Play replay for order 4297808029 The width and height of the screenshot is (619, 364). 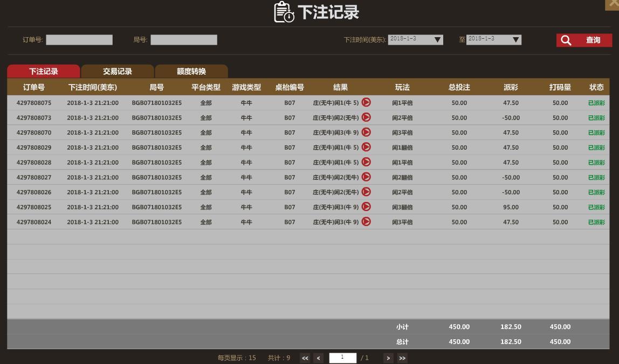coord(366,147)
